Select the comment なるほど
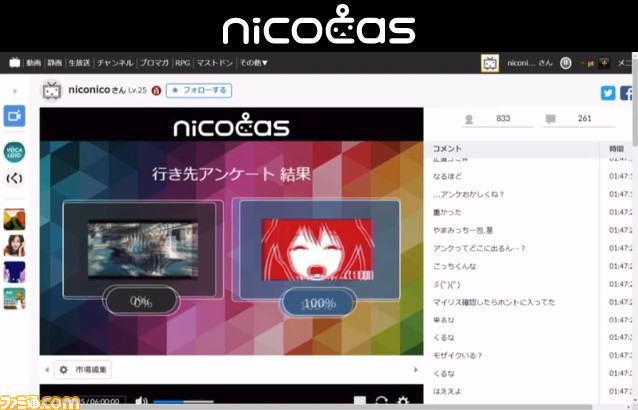Screen dimensions: 638x410 click(447, 177)
